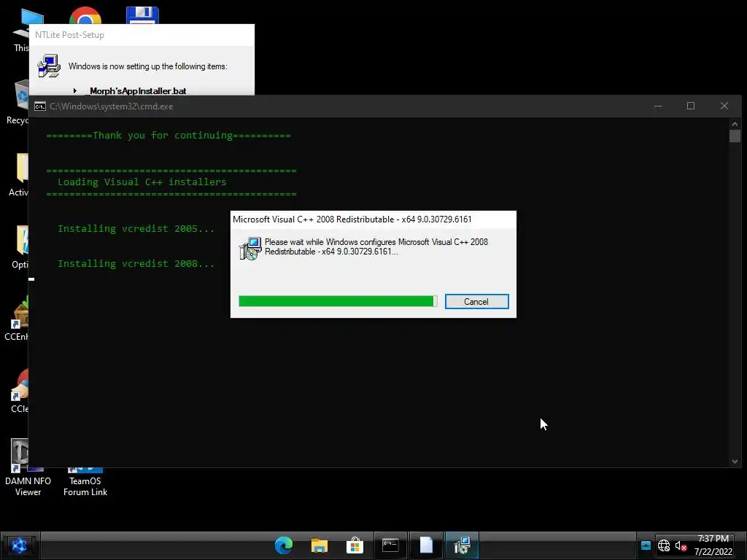The width and height of the screenshot is (747, 560).
Task: Select the Activation folder on desktop
Action: pyautogui.click(x=19, y=174)
